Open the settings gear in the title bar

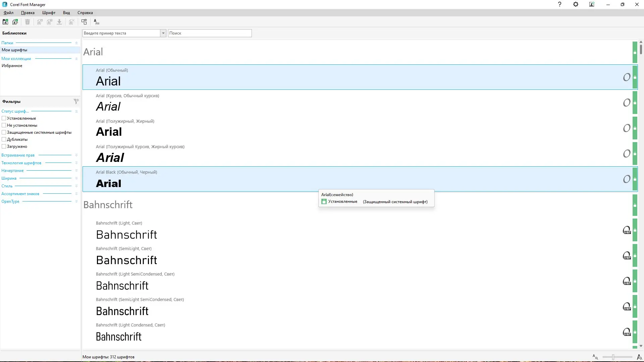pos(576,4)
